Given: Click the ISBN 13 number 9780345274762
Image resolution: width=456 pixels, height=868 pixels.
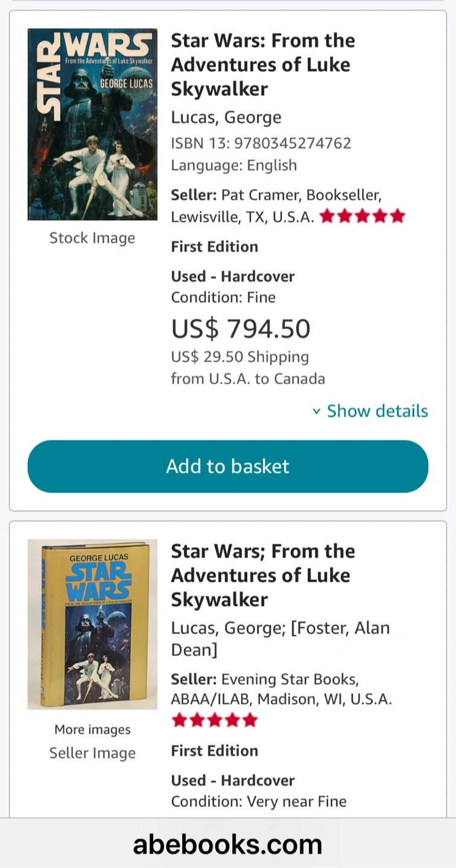Looking at the screenshot, I should pyautogui.click(x=293, y=143).
